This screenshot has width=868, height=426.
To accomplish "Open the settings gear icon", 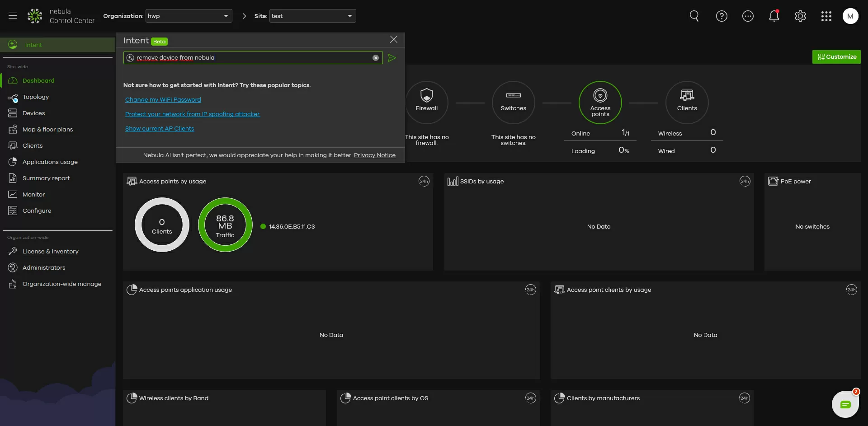I will click(800, 16).
